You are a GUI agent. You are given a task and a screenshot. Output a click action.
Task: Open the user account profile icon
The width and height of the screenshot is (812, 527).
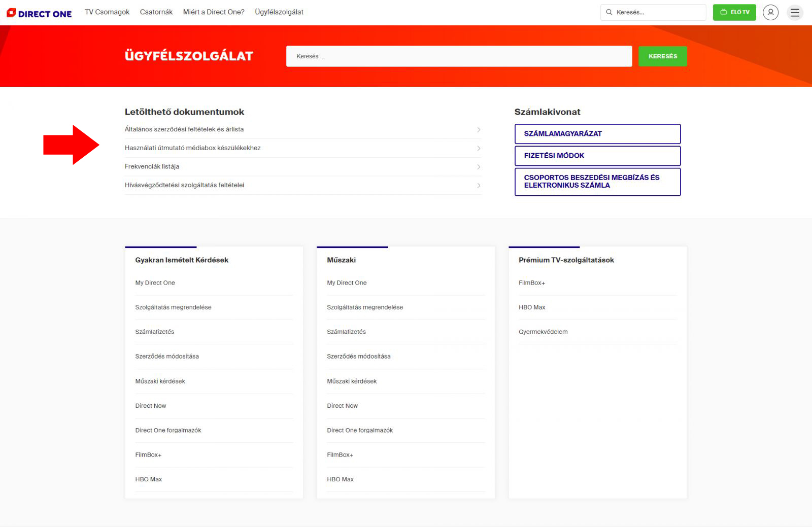770,12
